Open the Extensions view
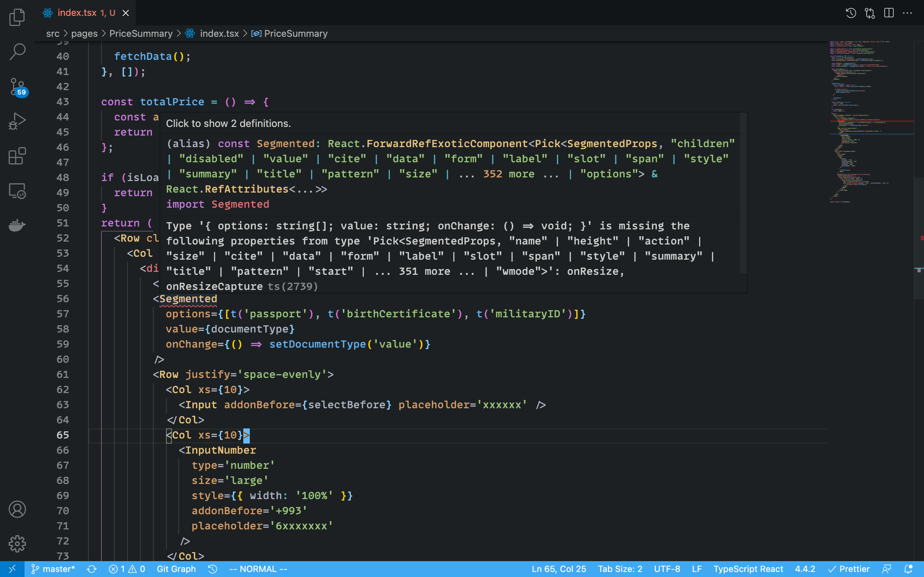The width and height of the screenshot is (924, 577). click(x=17, y=156)
